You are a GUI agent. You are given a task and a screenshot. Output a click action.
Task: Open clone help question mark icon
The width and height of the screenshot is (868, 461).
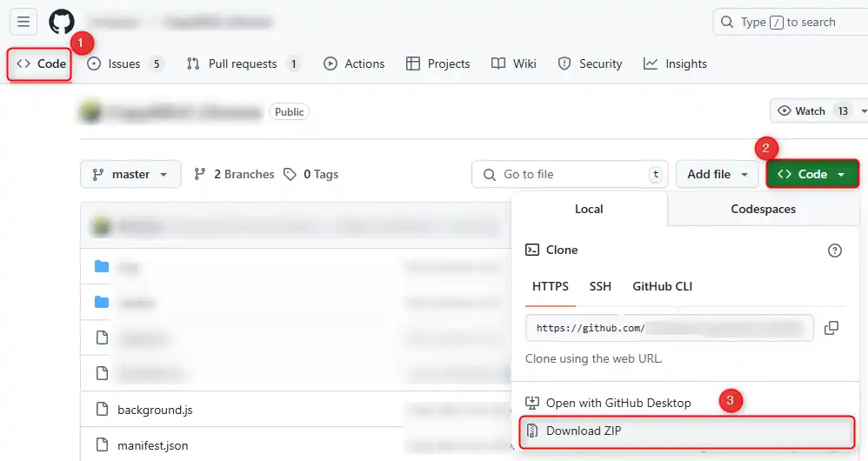pos(834,251)
